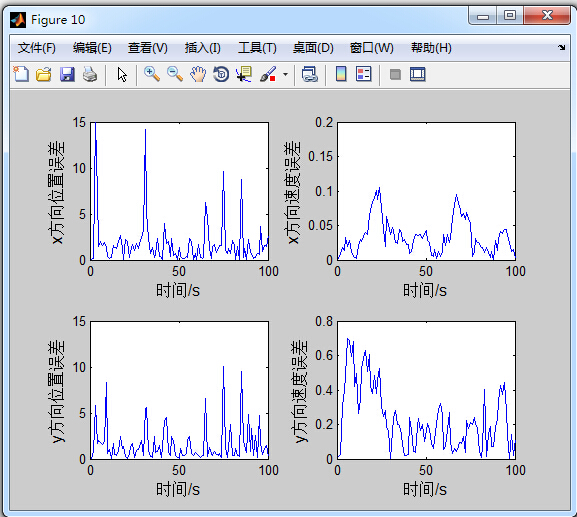Activate the Zoom In magnifier tool
This screenshot has height=517, width=577.
pyautogui.click(x=152, y=74)
